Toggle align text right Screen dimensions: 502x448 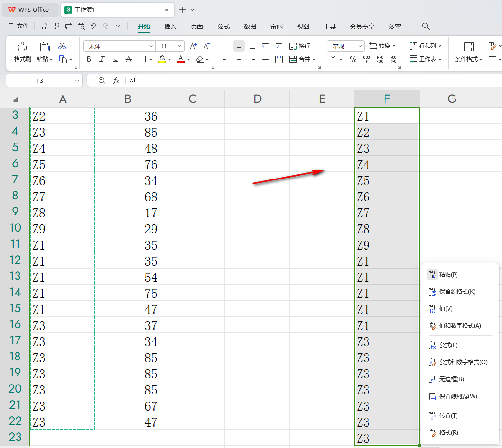click(252, 59)
